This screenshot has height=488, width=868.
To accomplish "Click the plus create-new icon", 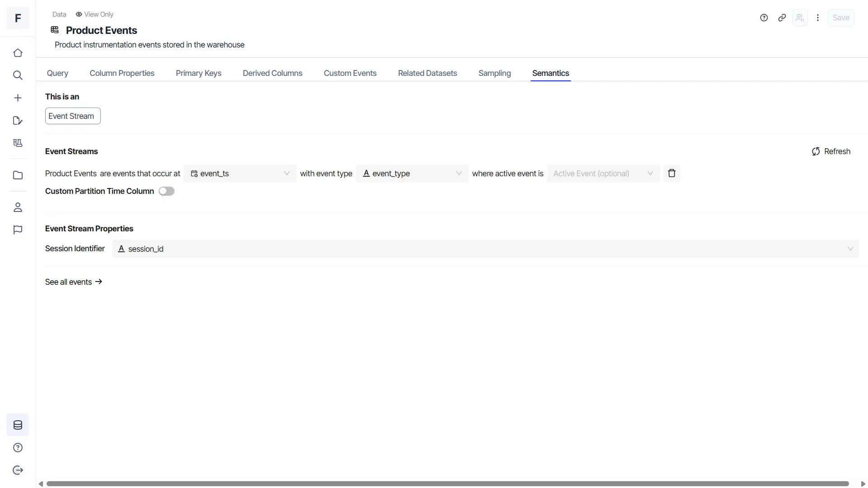I will (18, 98).
